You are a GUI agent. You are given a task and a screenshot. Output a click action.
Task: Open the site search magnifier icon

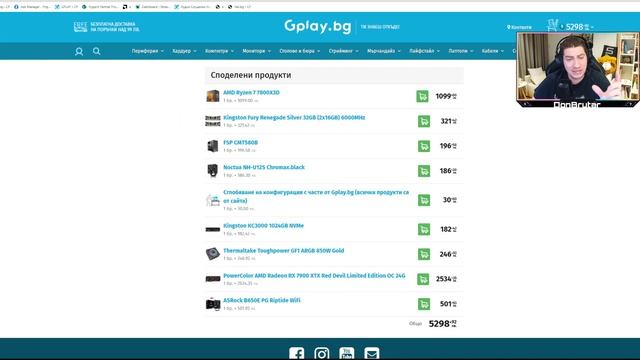(x=96, y=51)
